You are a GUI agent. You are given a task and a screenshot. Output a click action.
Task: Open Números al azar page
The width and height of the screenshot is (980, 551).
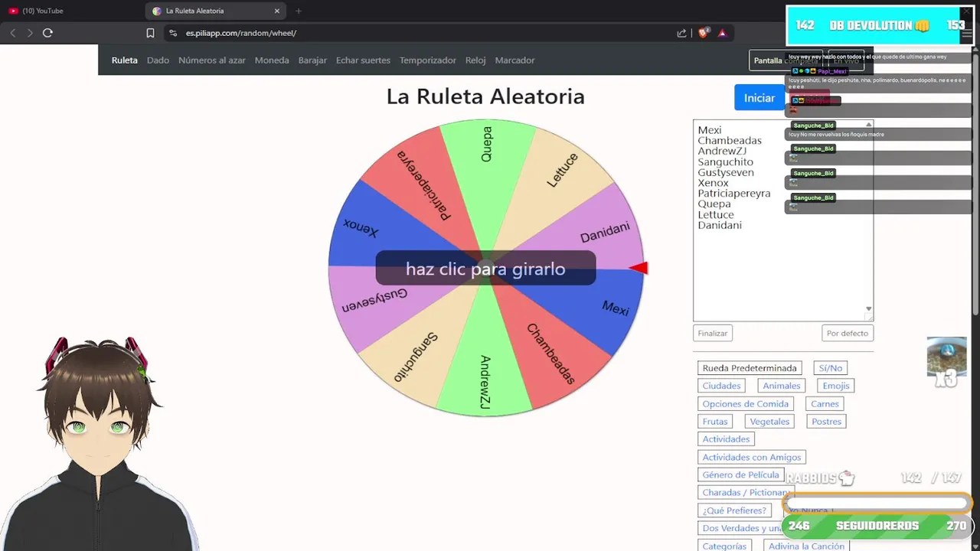[212, 60]
